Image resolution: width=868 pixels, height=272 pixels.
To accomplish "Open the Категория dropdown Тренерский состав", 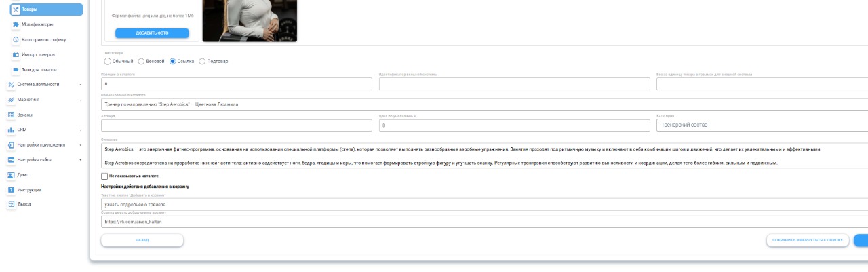I will (x=761, y=125).
